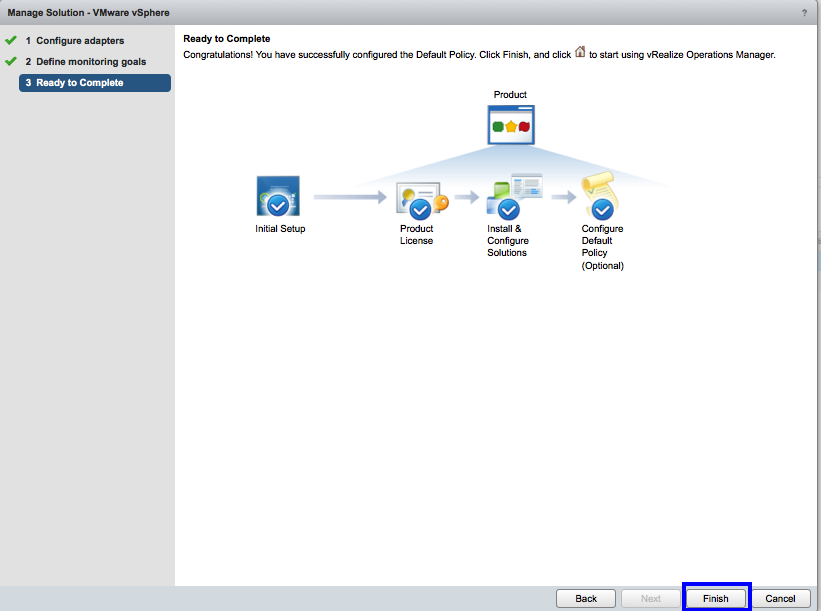Click green checkmark beside Configure adapters
This screenshot has width=821, height=611.
(11, 41)
